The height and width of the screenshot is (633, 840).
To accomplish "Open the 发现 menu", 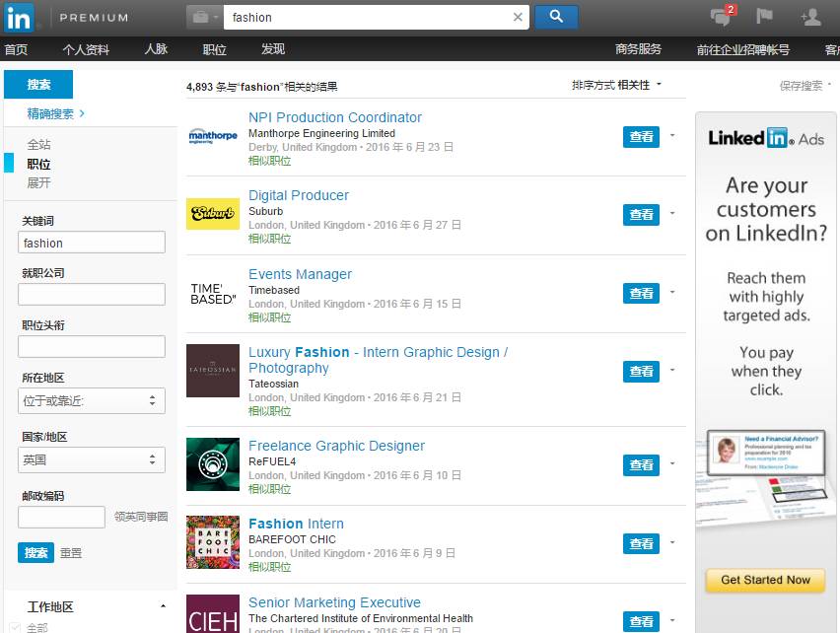I will point(273,49).
